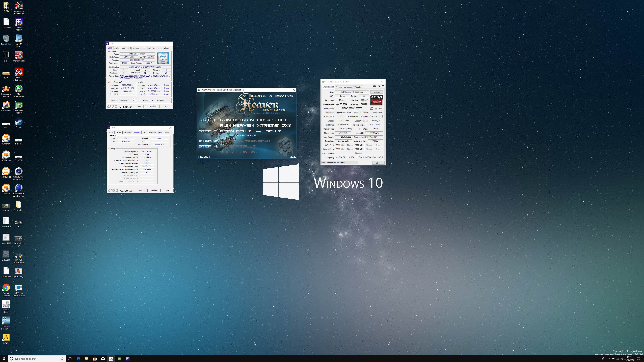Open the SPD tab in lower CPU-Z window
The image size is (644, 362).
pos(145,132)
